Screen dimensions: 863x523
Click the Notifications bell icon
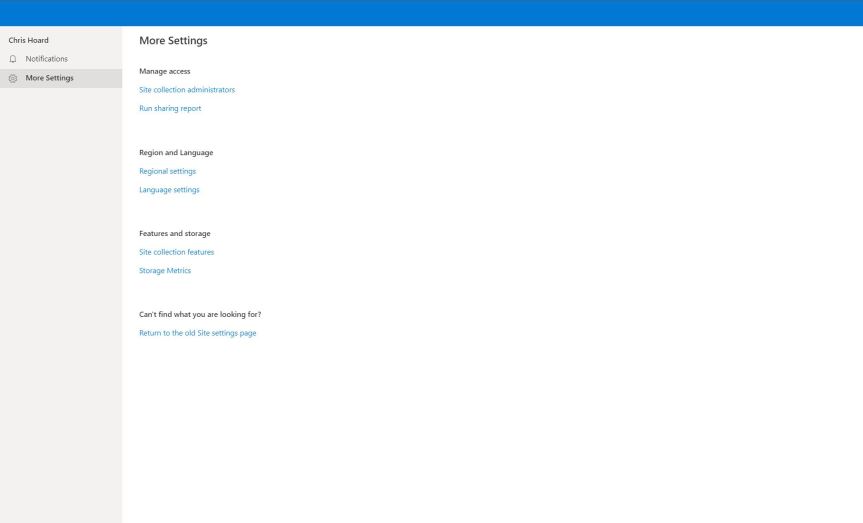13,59
